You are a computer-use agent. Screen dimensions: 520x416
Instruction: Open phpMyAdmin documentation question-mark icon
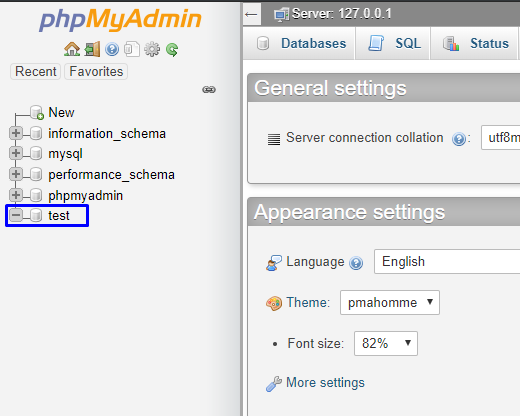click(112, 50)
